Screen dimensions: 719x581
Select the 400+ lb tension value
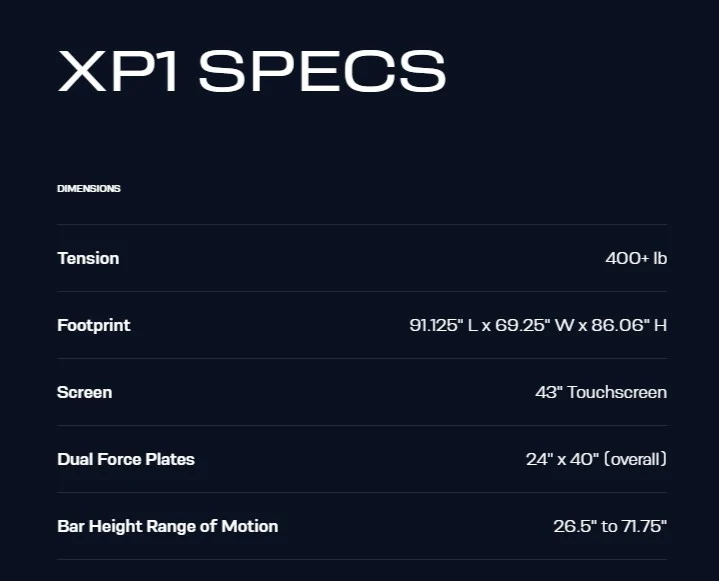636,258
